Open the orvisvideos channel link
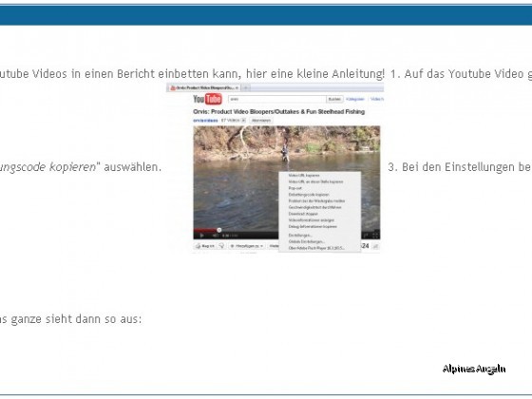This screenshot has width=532, height=399. click(205, 121)
